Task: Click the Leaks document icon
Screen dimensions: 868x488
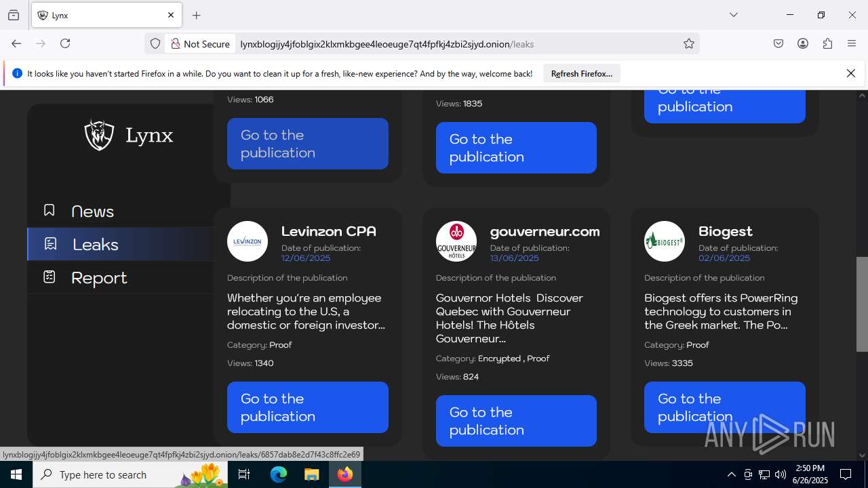Action: click(x=50, y=243)
